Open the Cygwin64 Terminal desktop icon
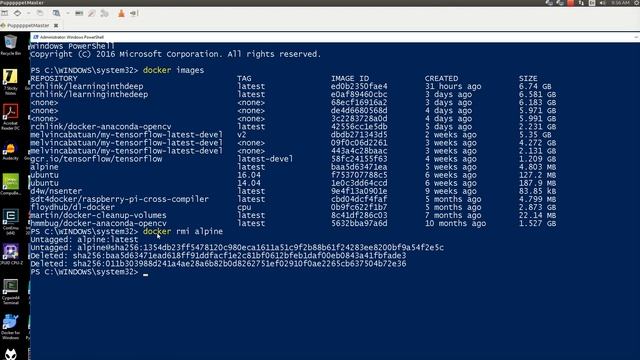Viewport: 640px width, 360px height. pos(11,291)
